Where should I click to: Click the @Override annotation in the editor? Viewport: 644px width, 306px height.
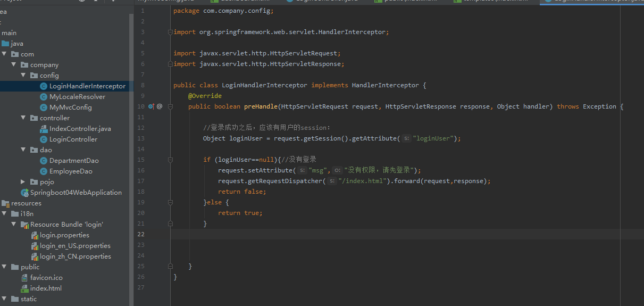205,96
